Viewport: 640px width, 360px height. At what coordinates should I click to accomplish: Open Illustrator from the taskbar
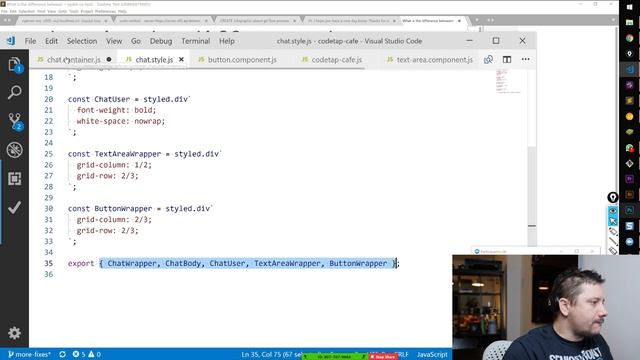(629, 195)
